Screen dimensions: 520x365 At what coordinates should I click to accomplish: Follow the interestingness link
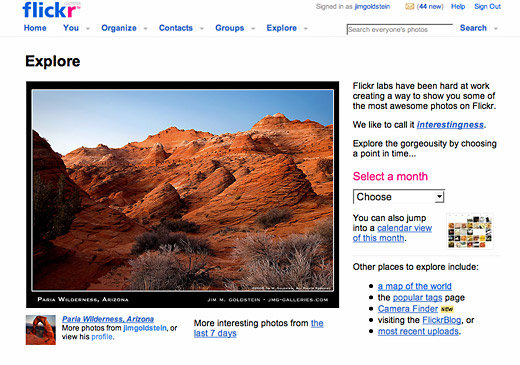click(450, 125)
